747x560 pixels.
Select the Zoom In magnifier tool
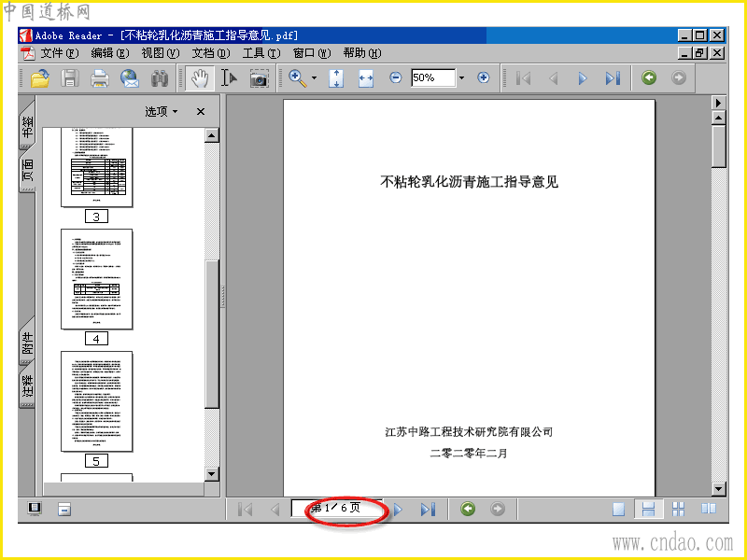[298, 77]
